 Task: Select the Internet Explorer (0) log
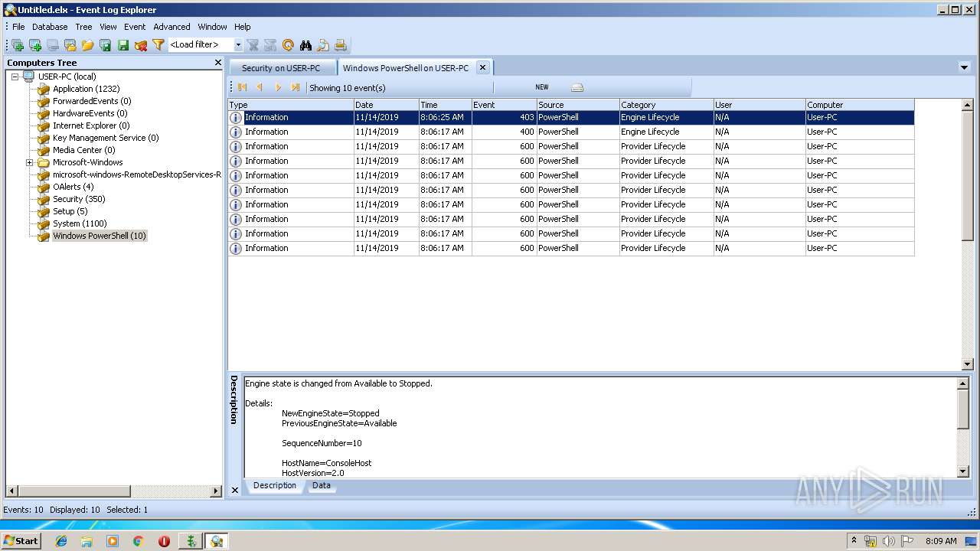click(91, 126)
